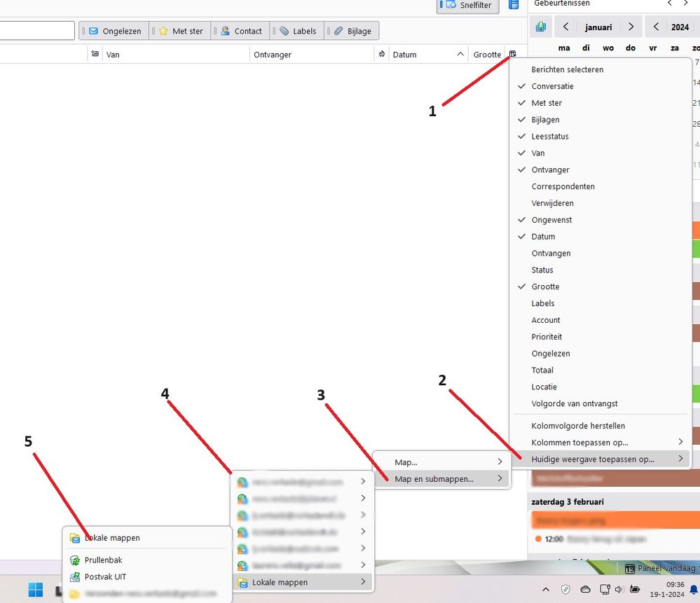Open the notification bell in the taskbar
Viewport: 700px width, 603px height.
694,590
